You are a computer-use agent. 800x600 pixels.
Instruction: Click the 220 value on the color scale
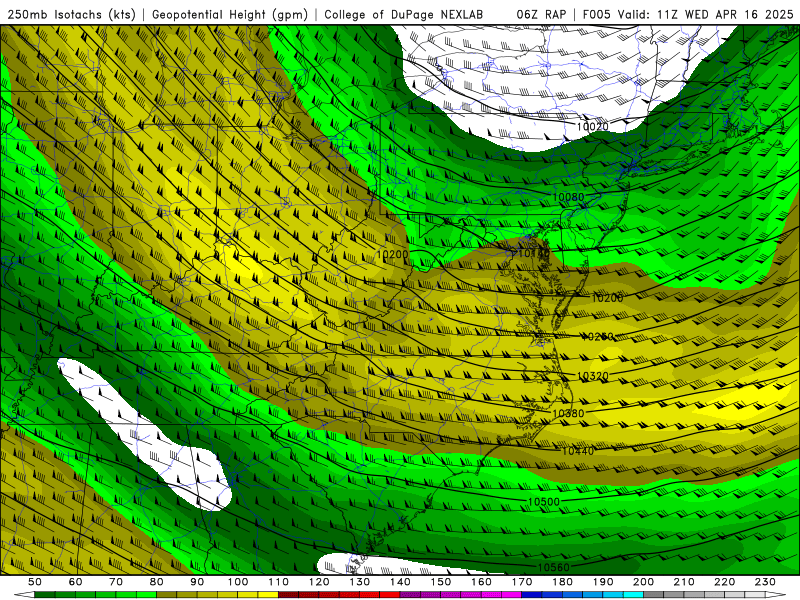pyautogui.click(x=724, y=582)
